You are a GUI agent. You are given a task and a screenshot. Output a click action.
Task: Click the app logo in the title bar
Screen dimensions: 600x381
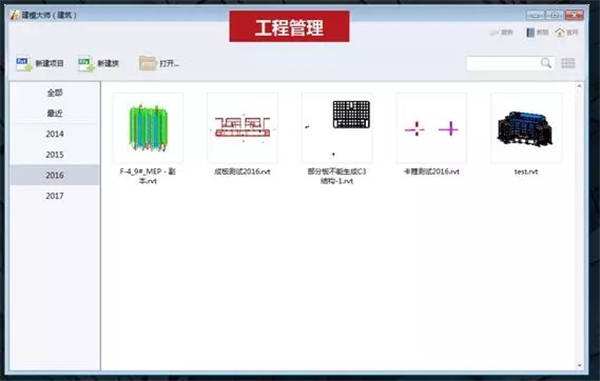(x=15, y=15)
